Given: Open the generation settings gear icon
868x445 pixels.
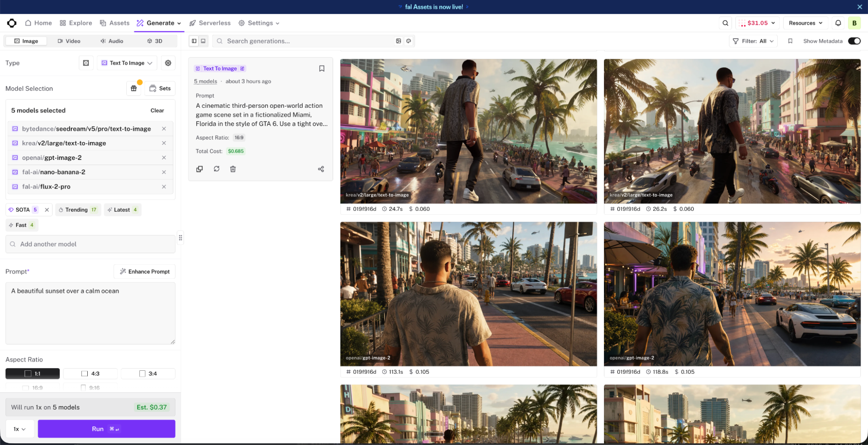Looking at the screenshot, I should 168,63.
